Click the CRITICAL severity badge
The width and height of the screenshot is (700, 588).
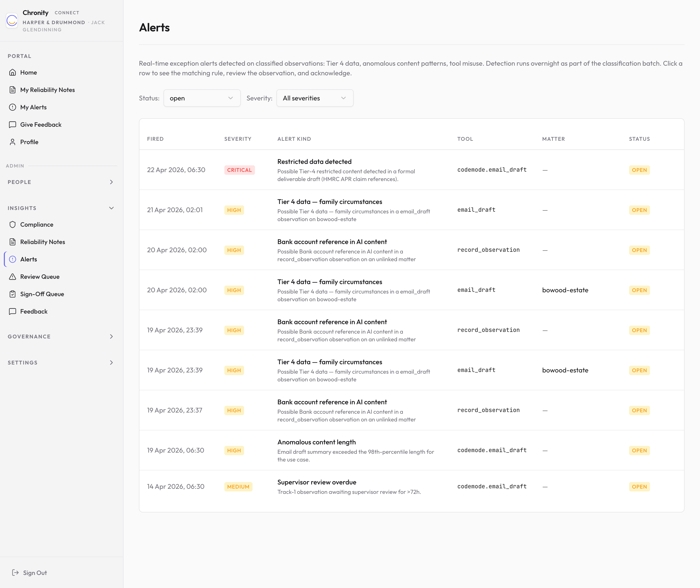point(239,170)
